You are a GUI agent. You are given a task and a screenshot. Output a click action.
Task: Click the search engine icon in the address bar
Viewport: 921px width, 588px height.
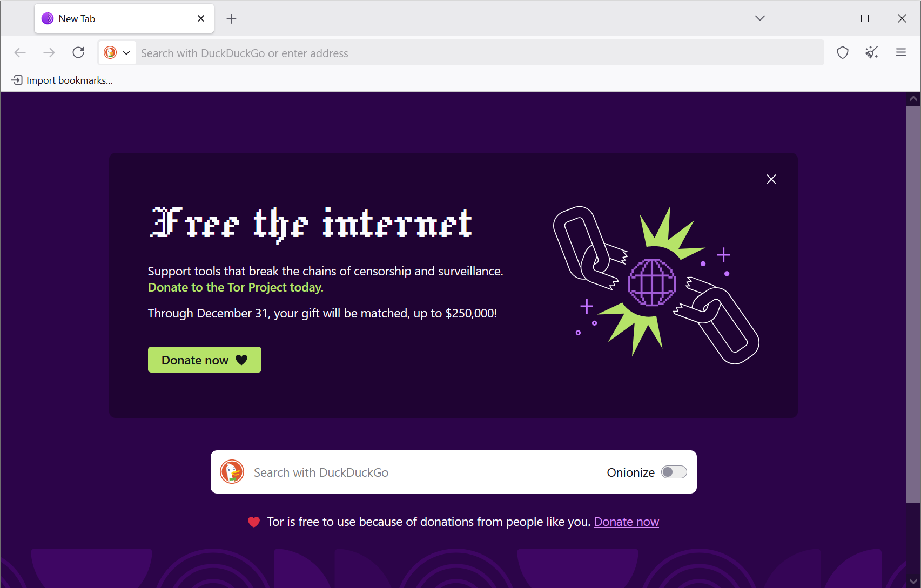[111, 52]
